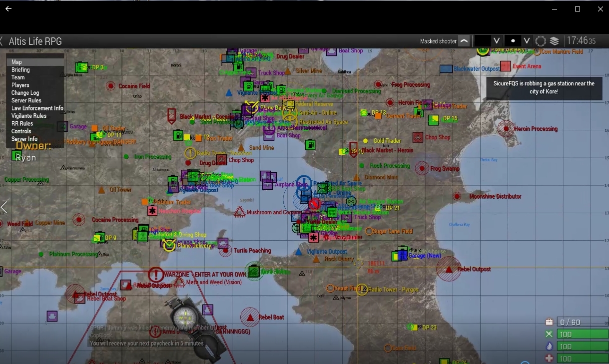Screen dimensions: 609x364
Task: Click the Mushroom and Cocaine triangle marker
Action: coord(240,212)
